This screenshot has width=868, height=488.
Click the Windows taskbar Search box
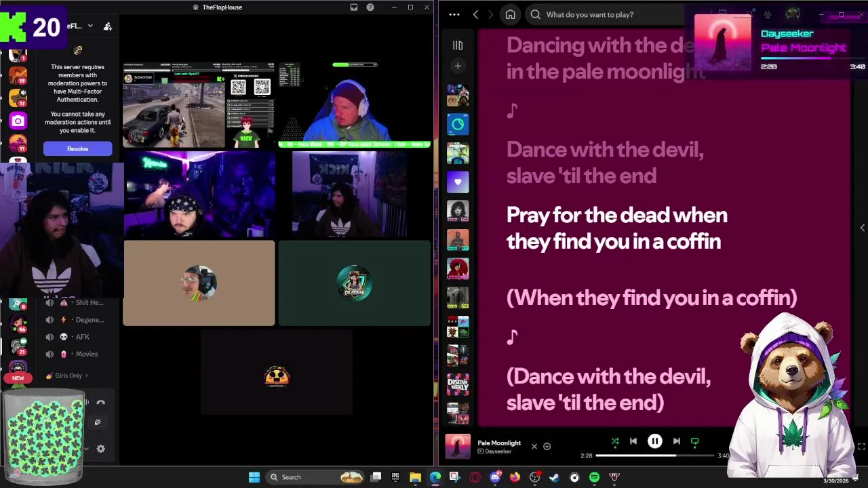(x=315, y=477)
